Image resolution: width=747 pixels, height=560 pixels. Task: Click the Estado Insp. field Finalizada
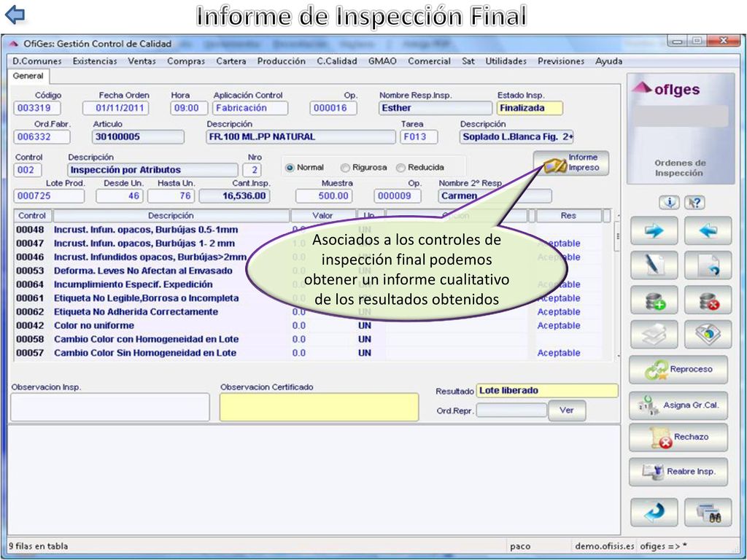[x=530, y=108]
